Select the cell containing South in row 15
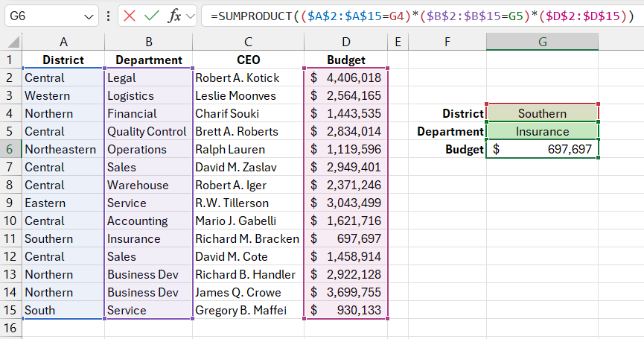644x339 pixels. pyautogui.click(x=63, y=310)
